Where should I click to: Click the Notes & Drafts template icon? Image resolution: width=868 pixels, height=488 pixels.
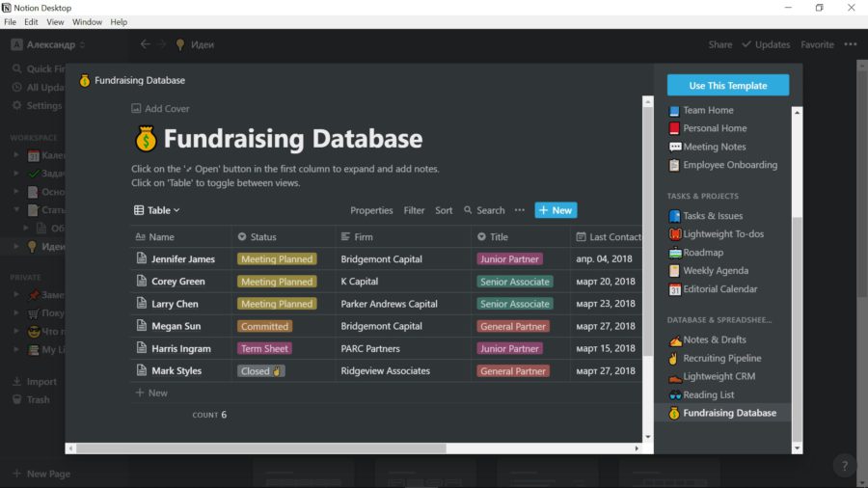point(675,339)
